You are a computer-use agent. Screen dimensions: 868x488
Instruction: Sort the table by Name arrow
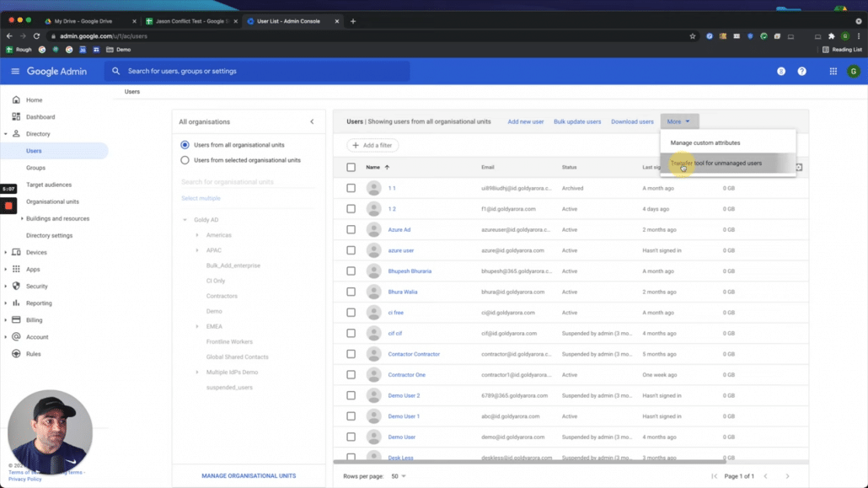387,167
